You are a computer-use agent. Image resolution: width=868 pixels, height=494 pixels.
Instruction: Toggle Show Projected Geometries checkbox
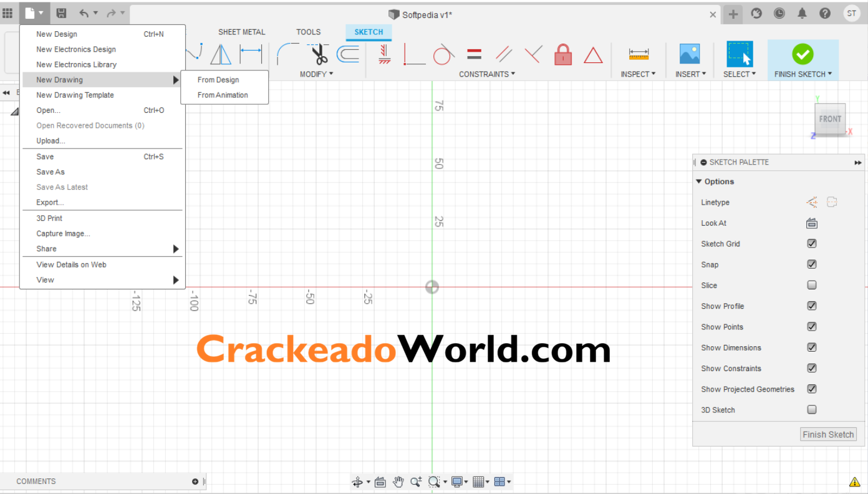point(812,389)
